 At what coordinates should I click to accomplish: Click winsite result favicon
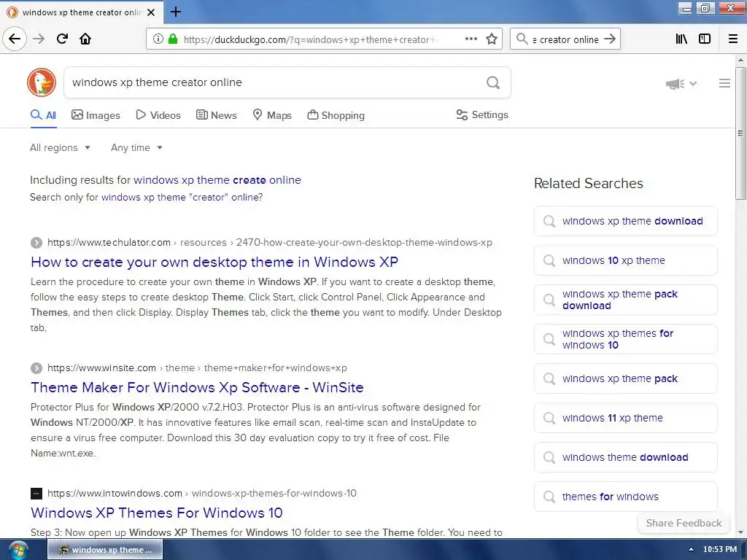pyautogui.click(x=36, y=368)
